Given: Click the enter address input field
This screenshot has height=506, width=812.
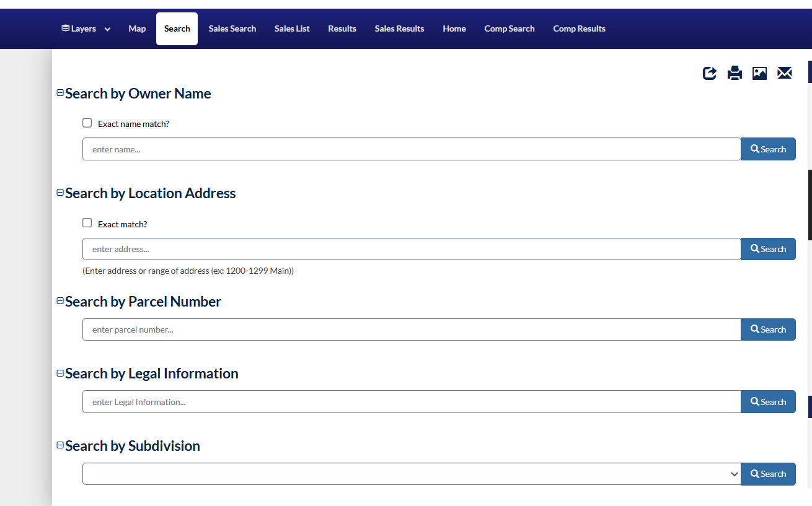Looking at the screenshot, I should pyautogui.click(x=372, y=248).
